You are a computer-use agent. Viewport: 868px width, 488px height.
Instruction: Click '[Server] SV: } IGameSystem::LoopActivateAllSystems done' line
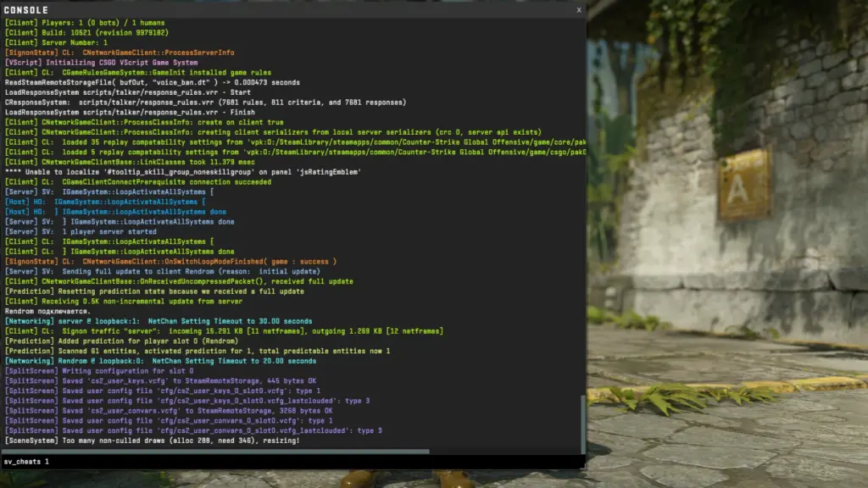[x=119, y=222]
